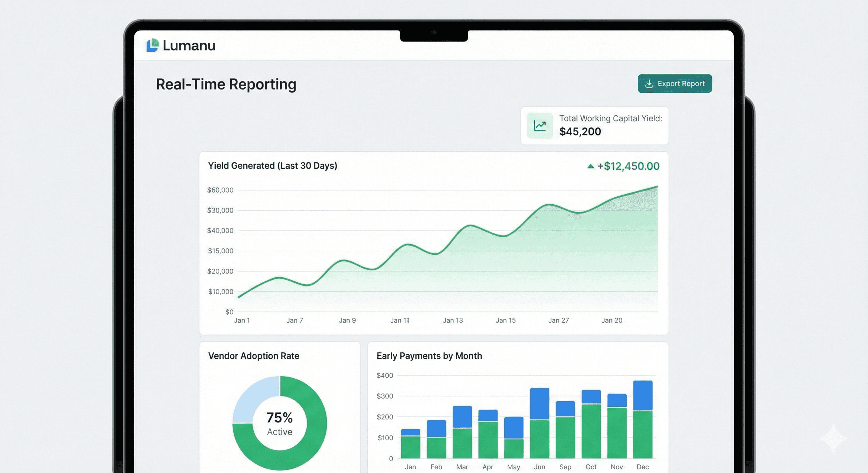868x473 pixels.
Task: Toggle the blue portion of the December bar
Action: coord(643,396)
